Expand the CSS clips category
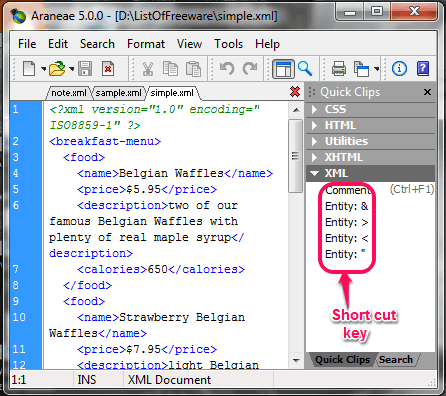 (x=370, y=109)
